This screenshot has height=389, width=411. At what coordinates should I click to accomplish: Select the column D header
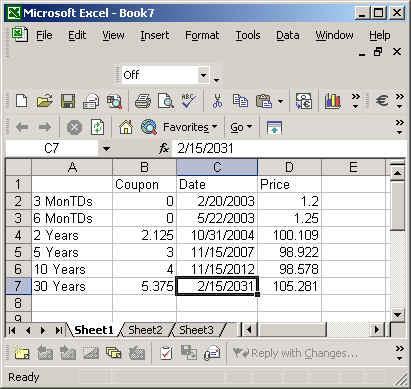(x=289, y=167)
